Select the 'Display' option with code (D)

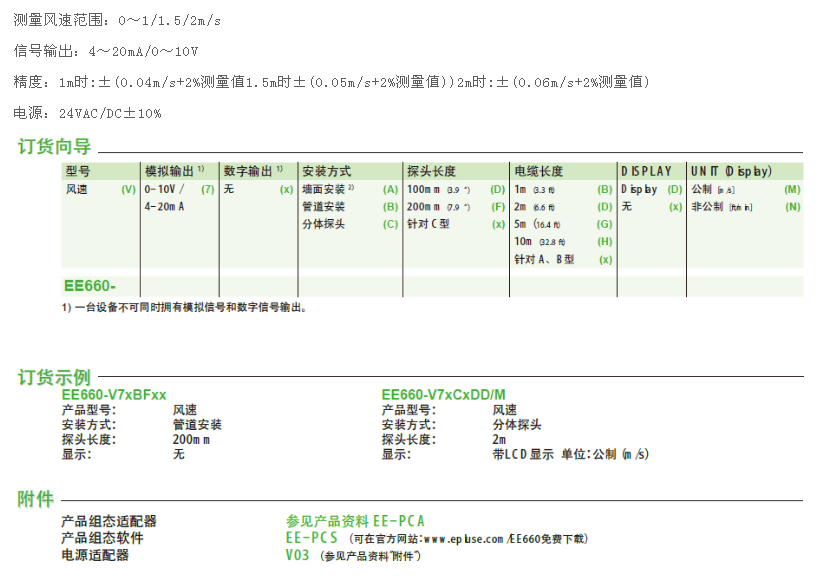(639, 189)
